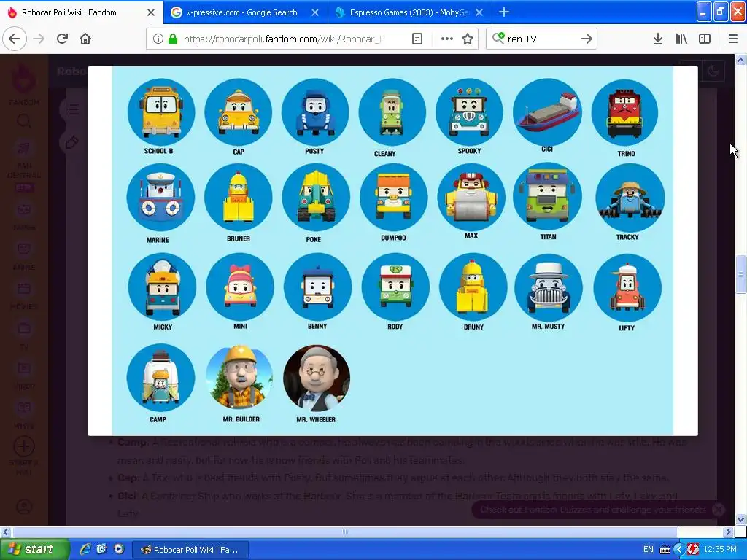Screen dimensions: 747x560
Task: Go back to the previous page
Action: click(15, 39)
